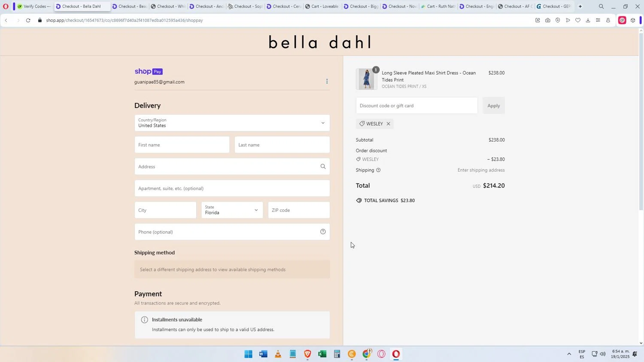Remove the WESLEY discount code
Screen dimensions: 644x362
pyautogui.click(x=388, y=124)
